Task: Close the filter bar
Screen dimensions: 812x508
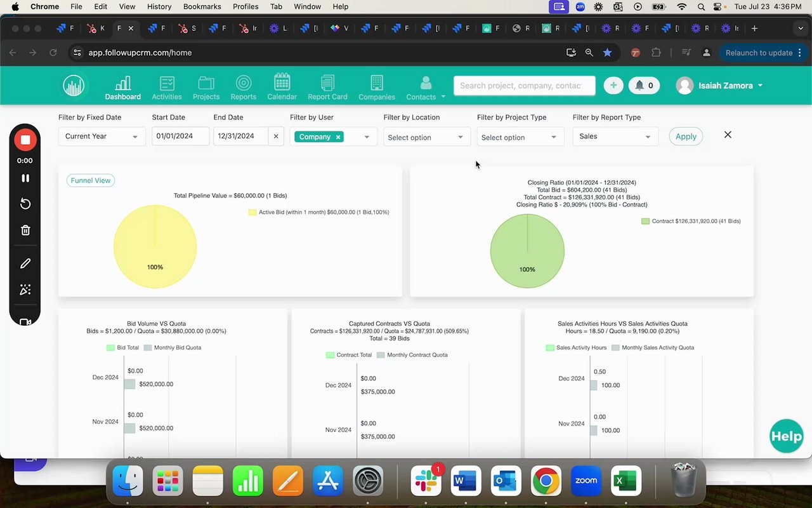Action: click(x=728, y=135)
